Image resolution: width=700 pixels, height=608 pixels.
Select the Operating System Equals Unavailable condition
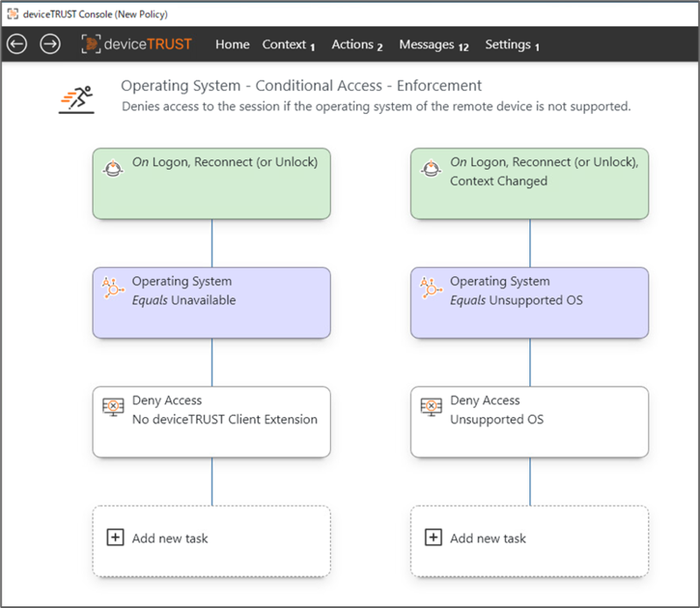(212, 303)
